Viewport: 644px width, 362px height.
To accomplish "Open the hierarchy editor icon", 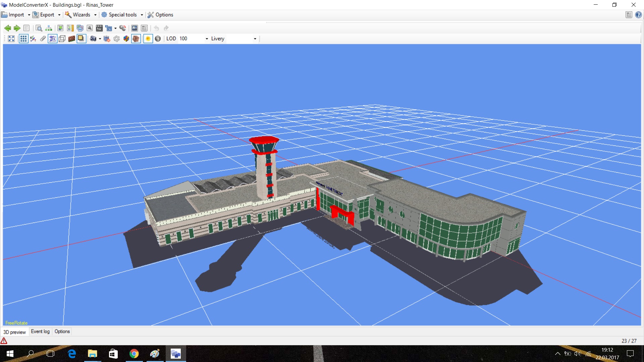I will tap(49, 28).
